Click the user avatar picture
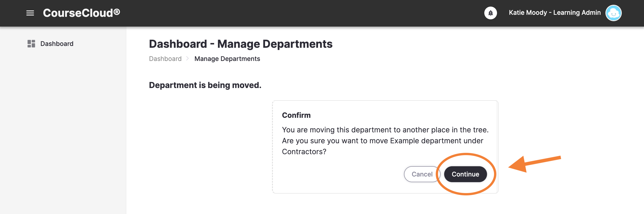The width and height of the screenshot is (644, 214). (613, 13)
